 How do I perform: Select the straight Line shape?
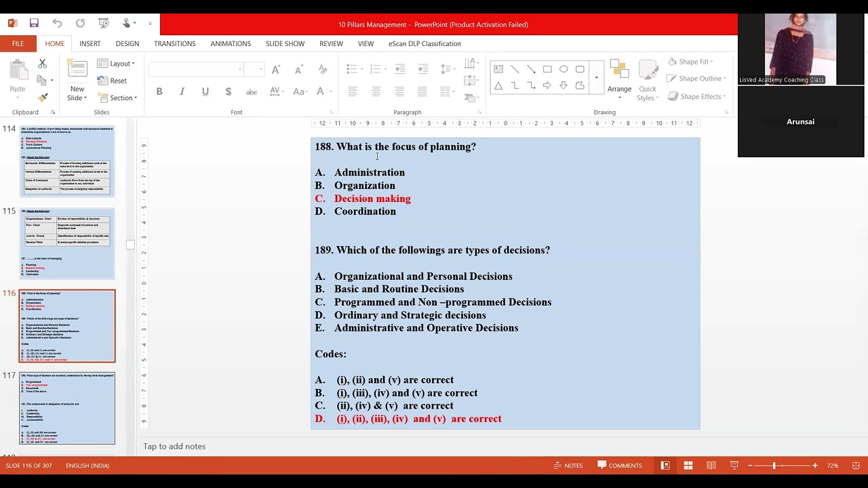pyautogui.click(x=515, y=69)
